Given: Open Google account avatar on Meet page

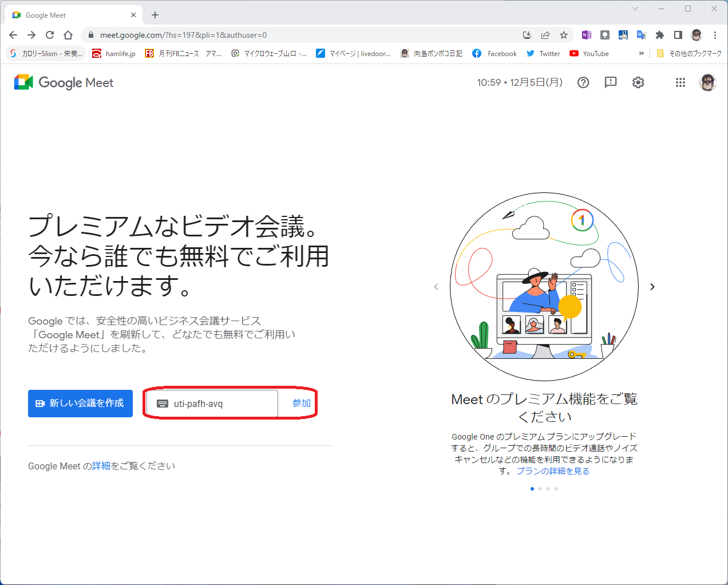Looking at the screenshot, I should (708, 82).
